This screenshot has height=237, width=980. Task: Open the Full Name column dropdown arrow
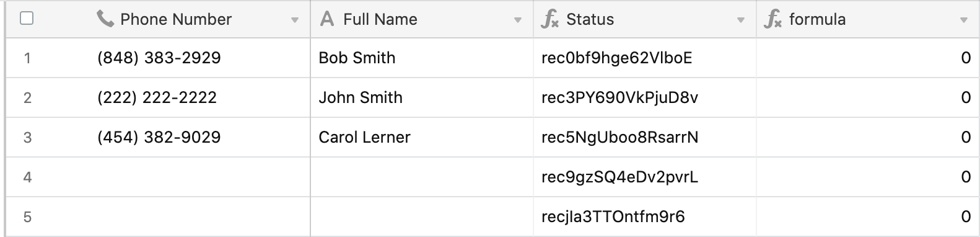[x=518, y=20]
